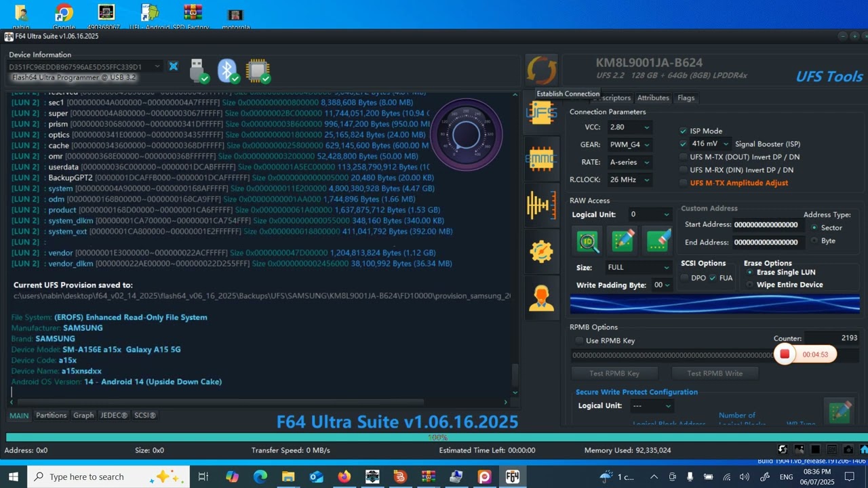This screenshot has width=868, height=488.
Task: Open the GEAR dropdown showing PWM_G4
Action: (x=629, y=144)
